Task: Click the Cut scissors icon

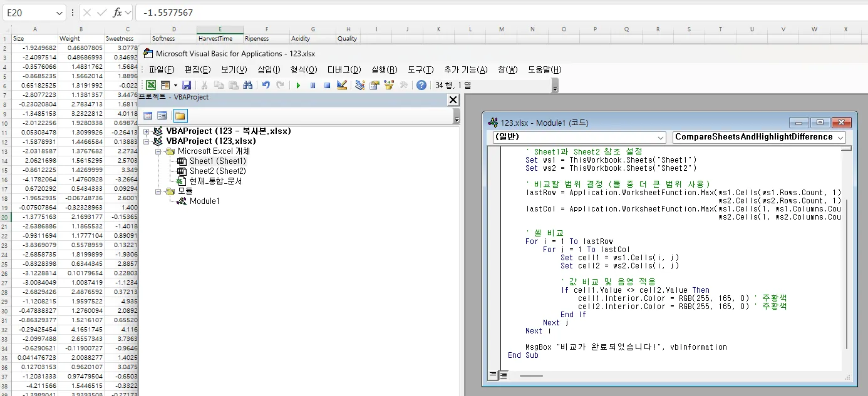Action: (204, 85)
